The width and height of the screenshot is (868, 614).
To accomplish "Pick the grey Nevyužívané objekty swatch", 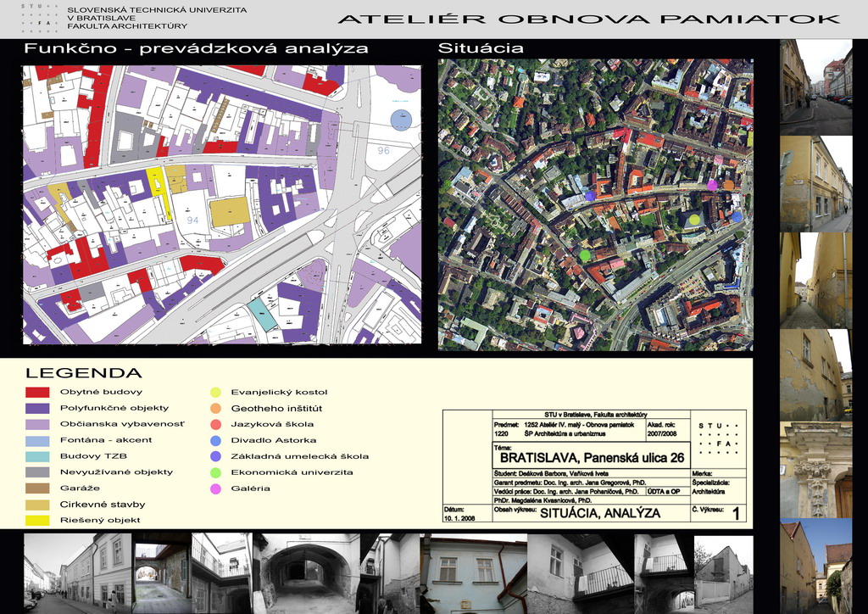I will (x=37, y=472).
